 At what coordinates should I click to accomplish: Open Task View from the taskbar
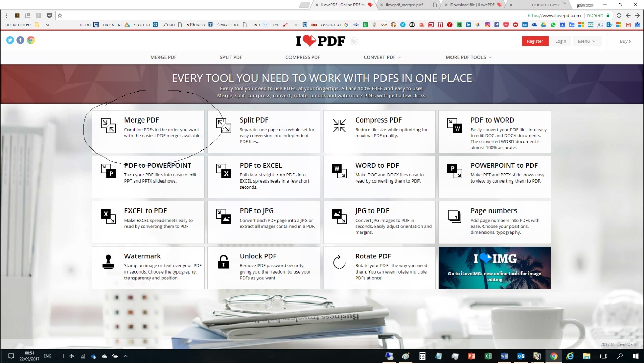603,356
